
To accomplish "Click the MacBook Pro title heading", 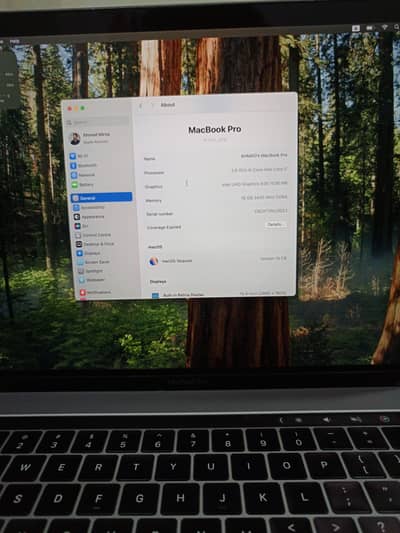I will 215,130.
